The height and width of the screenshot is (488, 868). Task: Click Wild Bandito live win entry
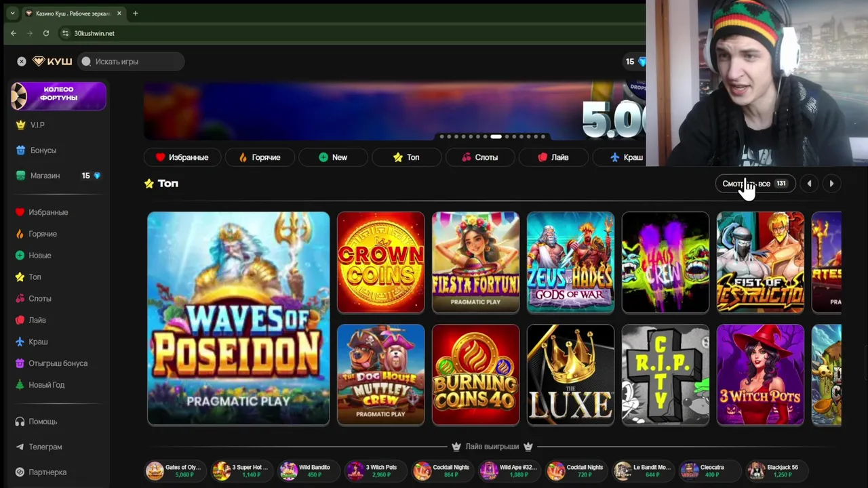(307, 470)
